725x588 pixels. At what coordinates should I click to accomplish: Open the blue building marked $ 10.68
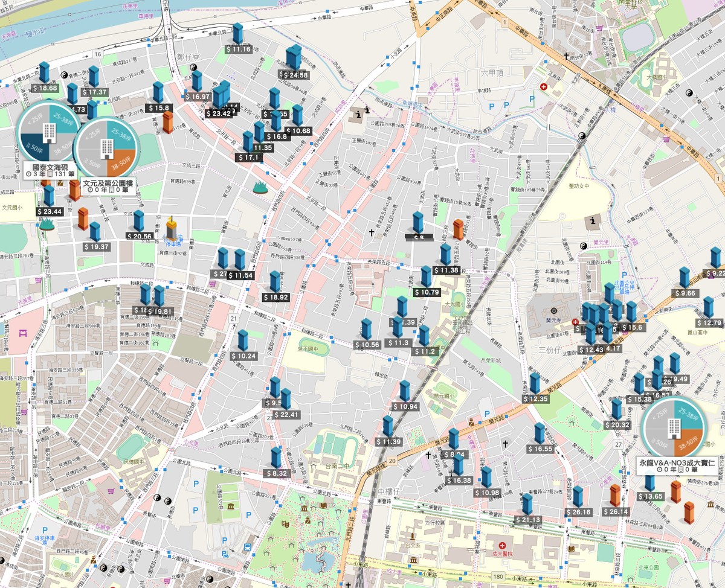[297, 115]
